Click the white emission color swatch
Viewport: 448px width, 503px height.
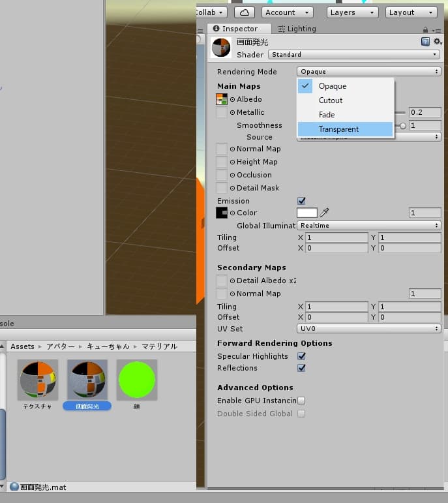click(306, 213)
